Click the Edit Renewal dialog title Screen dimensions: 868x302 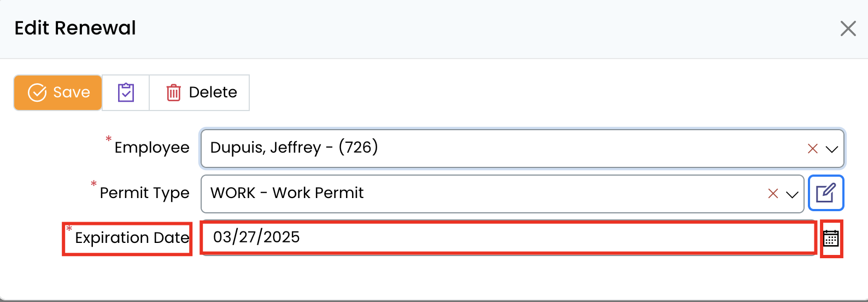click(x=75, y=28)
